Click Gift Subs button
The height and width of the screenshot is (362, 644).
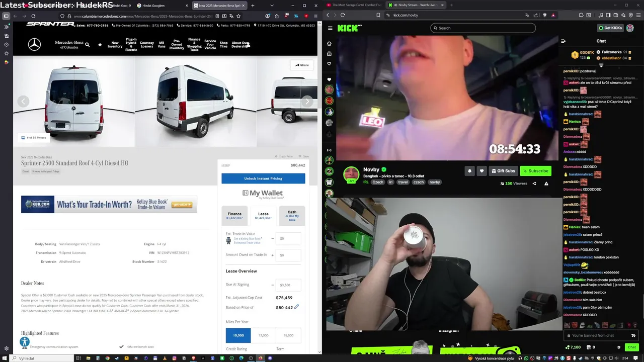click(503, 171)
